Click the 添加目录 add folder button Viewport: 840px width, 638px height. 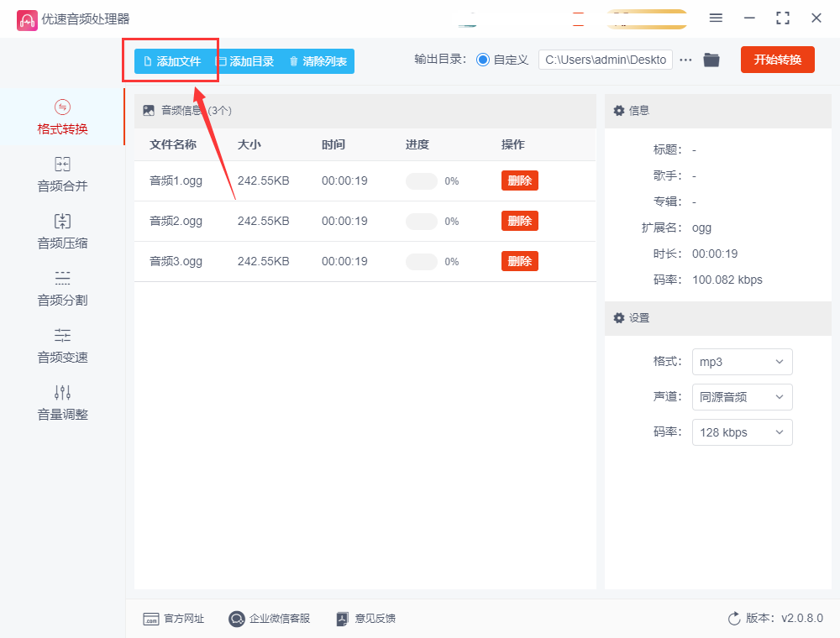(245, 61)
